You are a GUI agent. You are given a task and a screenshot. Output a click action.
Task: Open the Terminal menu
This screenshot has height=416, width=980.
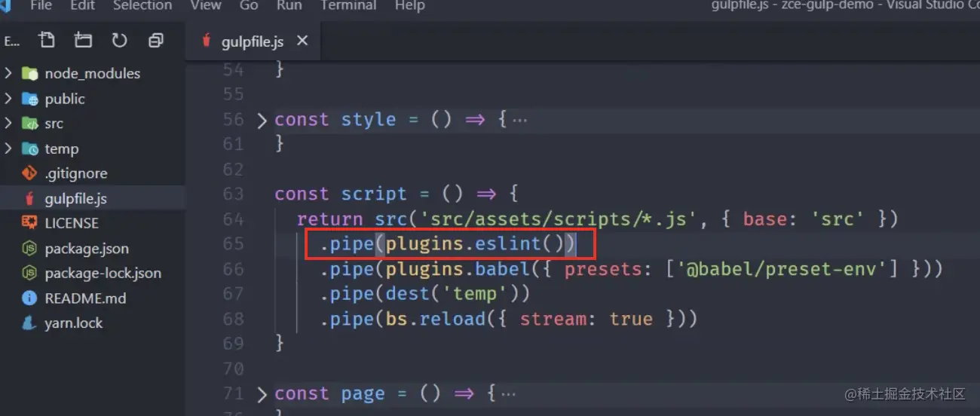348,5
